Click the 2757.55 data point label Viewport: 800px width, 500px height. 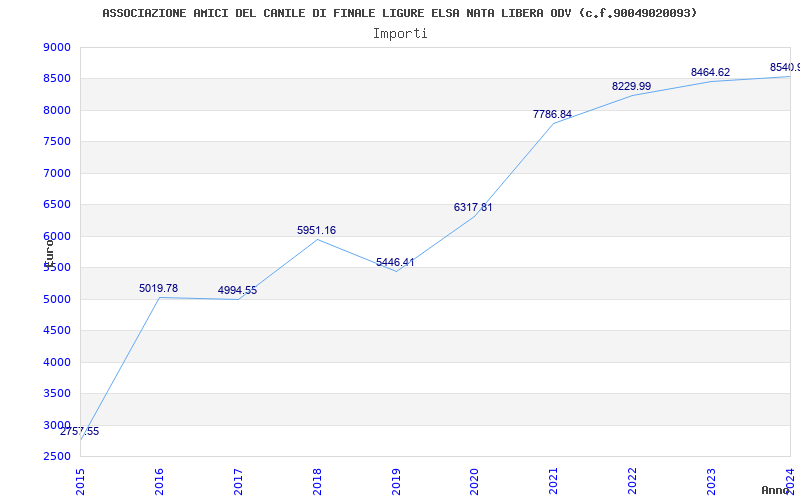tap(80, 431)
